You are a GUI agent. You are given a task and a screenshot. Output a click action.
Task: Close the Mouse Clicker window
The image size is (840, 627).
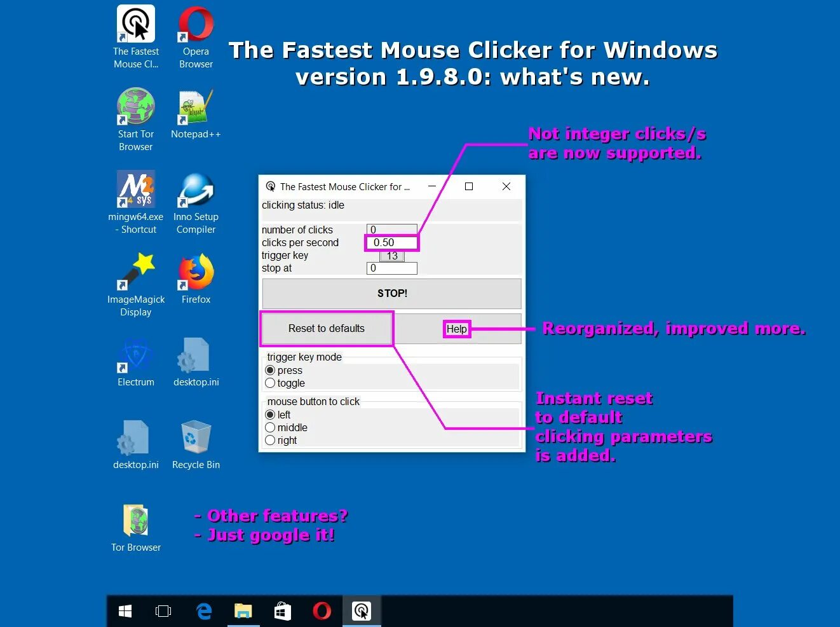506,186
